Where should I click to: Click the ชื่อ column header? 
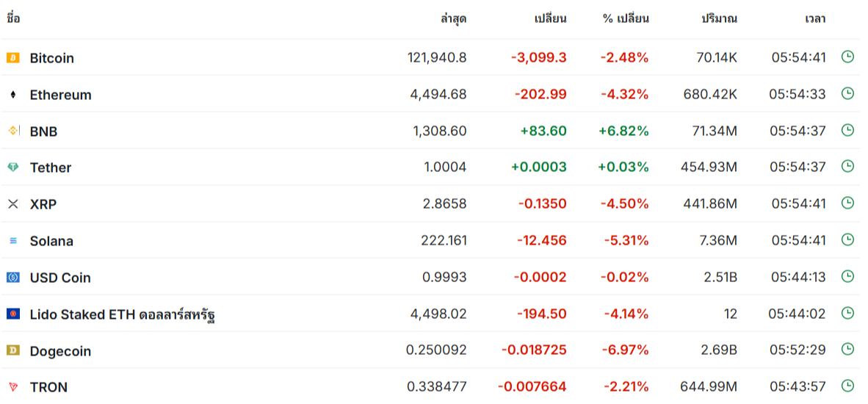13,19
